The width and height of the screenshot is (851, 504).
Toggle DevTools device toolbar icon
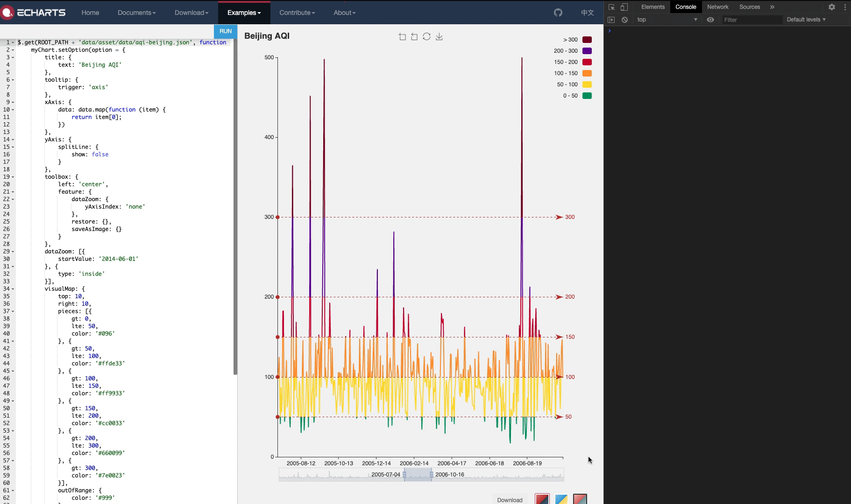pos(624,7)
